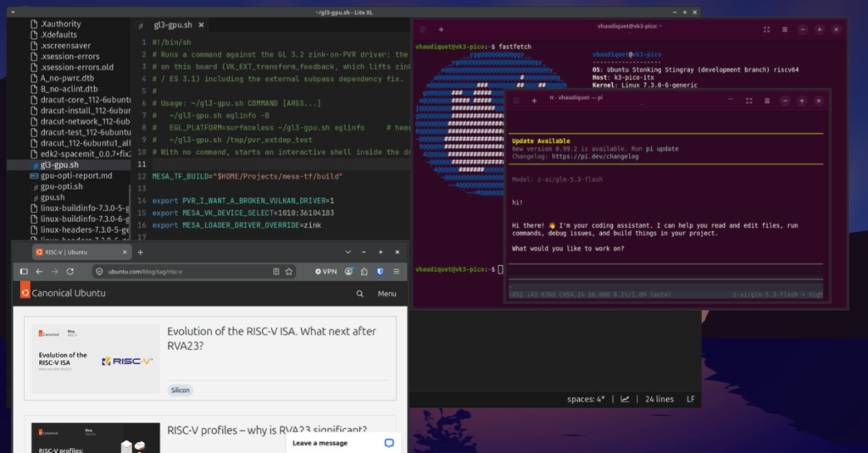This screenshot has width=868, height=453.
Task: Open the tracking protection shield in the address bar
Action: 100,272
